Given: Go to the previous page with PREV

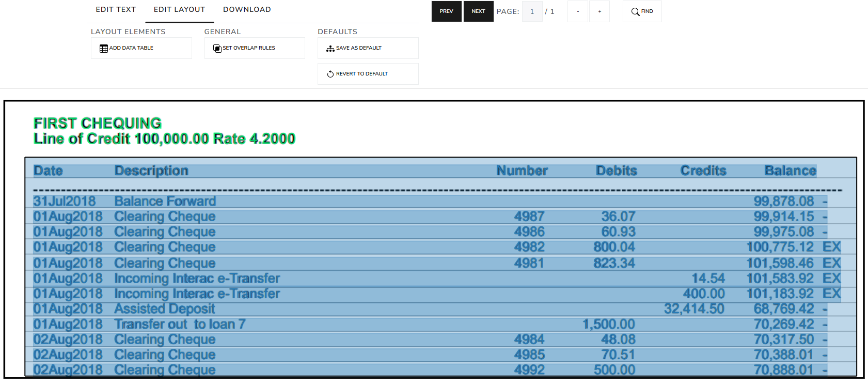Looking at the screenshot, I should click(447, 11).
